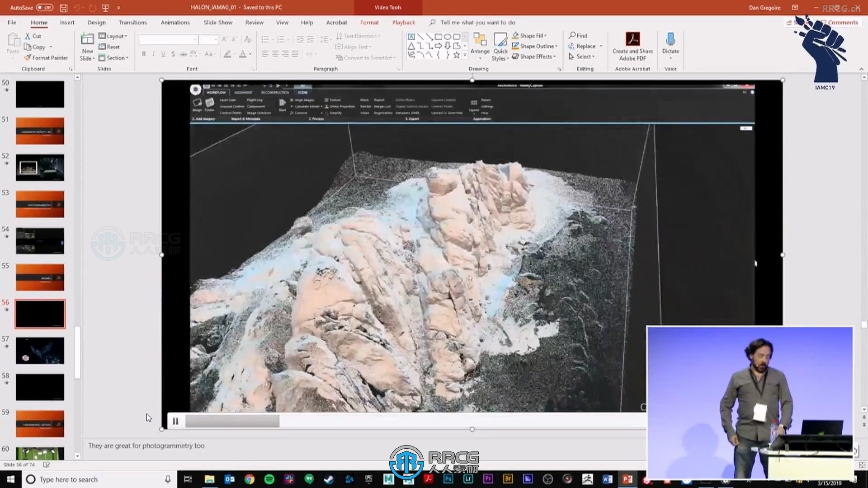
Task: Toggle the AutoSave switch
Action: pos(45,8)
